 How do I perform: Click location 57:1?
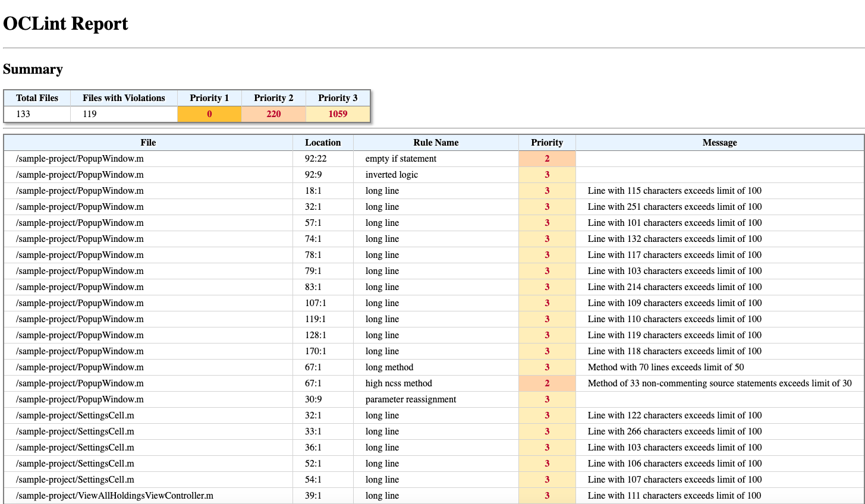313,223
